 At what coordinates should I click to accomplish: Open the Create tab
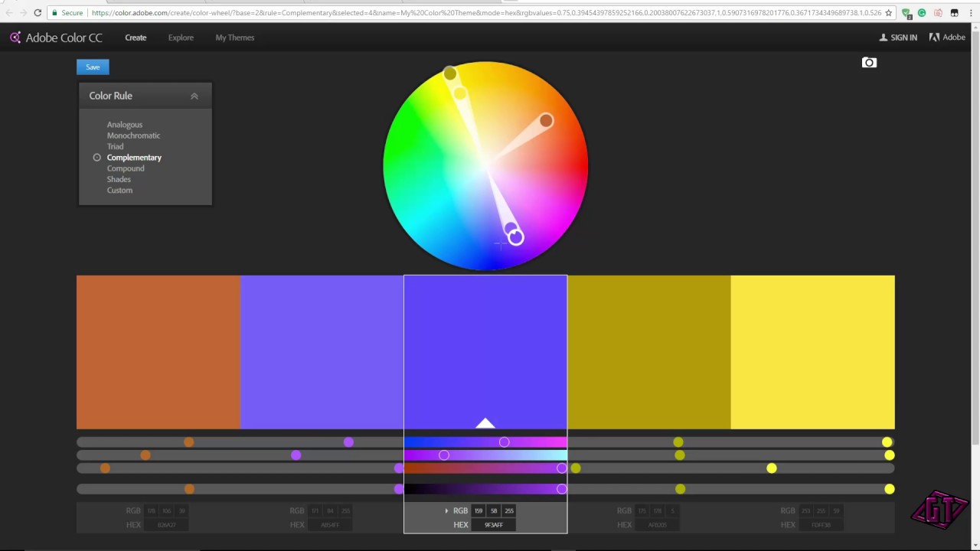(x=136, y=37)
